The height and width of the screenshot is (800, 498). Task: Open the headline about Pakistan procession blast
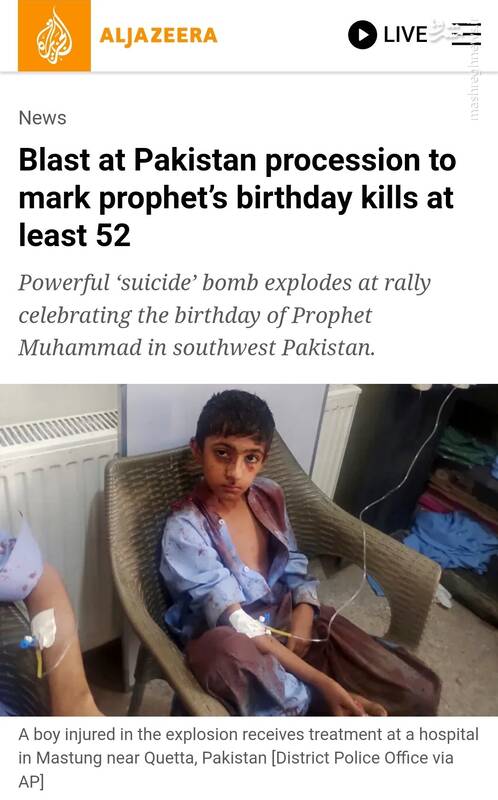(237, 197)
